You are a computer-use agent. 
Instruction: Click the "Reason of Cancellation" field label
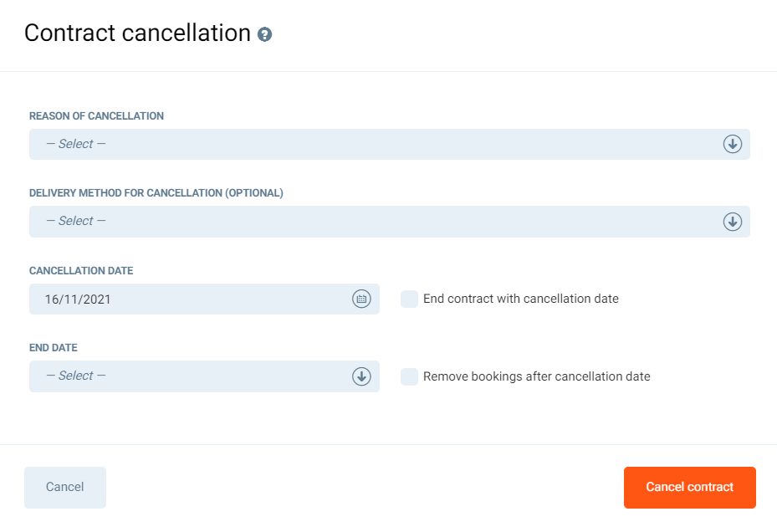point(96,116)
